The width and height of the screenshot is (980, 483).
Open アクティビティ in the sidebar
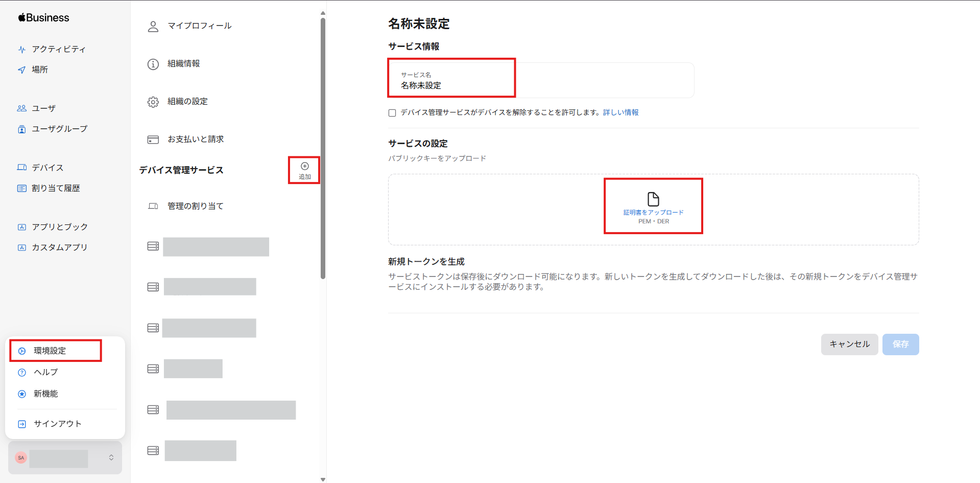[58, 49]
